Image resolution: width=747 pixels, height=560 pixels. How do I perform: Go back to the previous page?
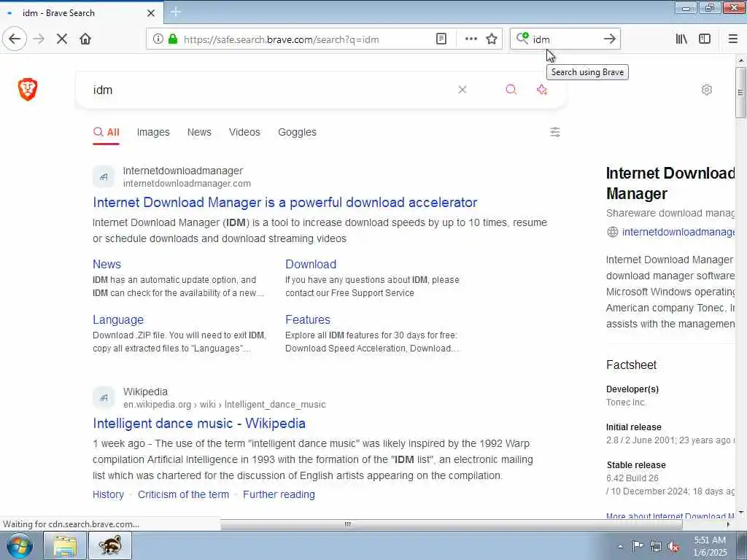[x=15, y=39]
